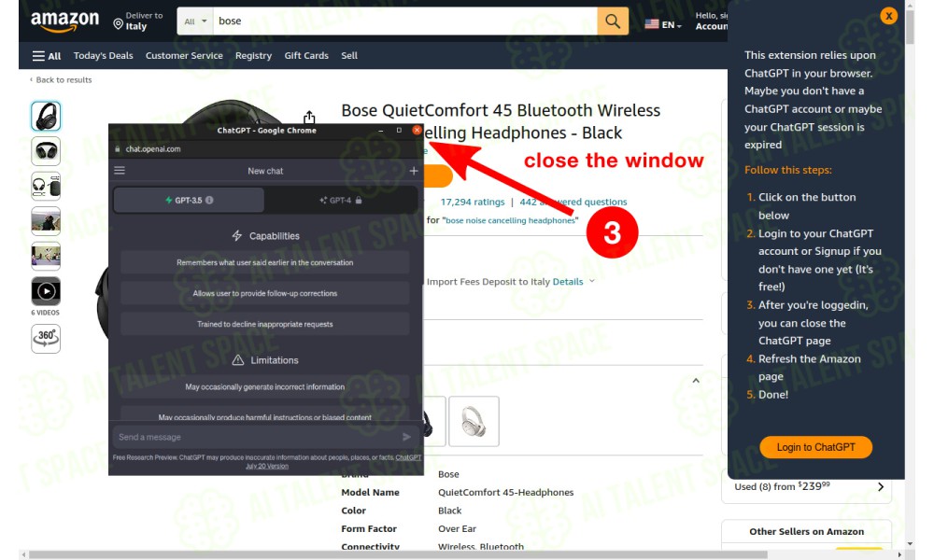Click the Limitations warning triangle icon
The height and width of the screenshot is (560, 934).
237,360
